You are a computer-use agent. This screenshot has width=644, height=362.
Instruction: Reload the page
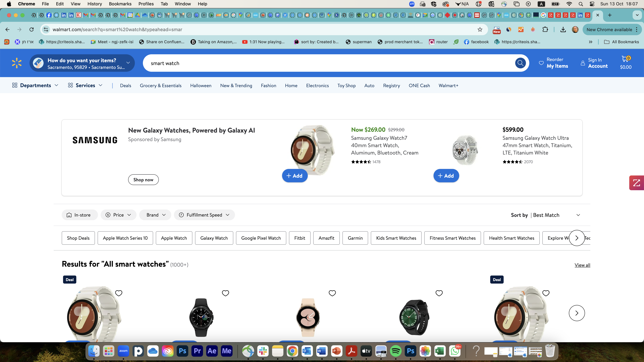pyautogui.click(x=32, y=29)
